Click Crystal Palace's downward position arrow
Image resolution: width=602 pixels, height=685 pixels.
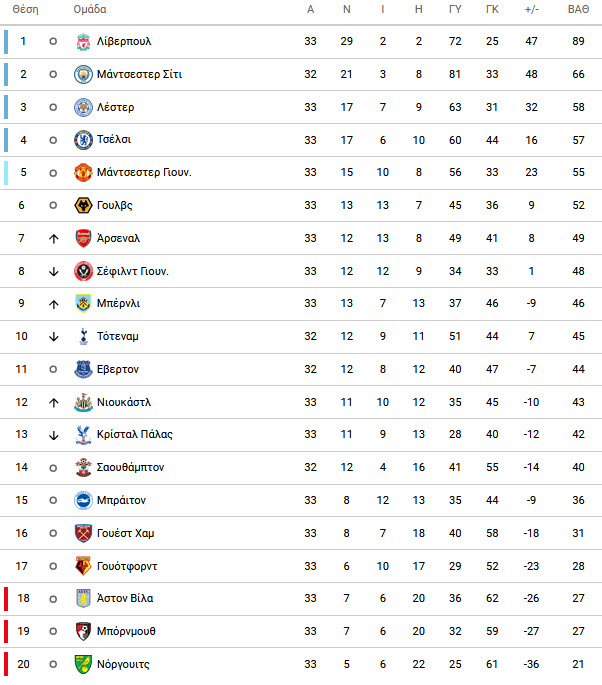[53, 435]
